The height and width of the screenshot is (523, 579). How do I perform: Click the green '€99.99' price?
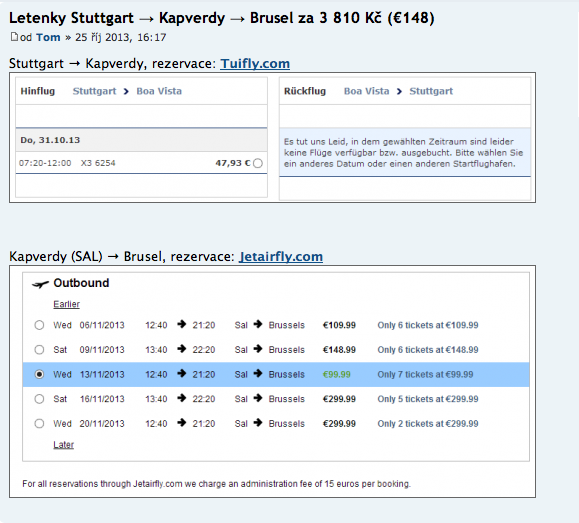[x=336, y=374]
